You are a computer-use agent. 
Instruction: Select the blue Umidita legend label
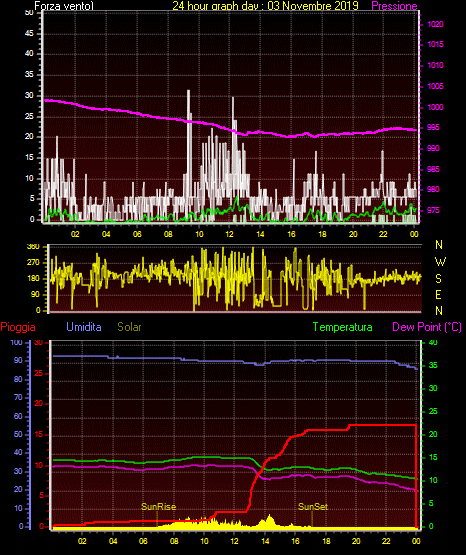click(84, 327)
